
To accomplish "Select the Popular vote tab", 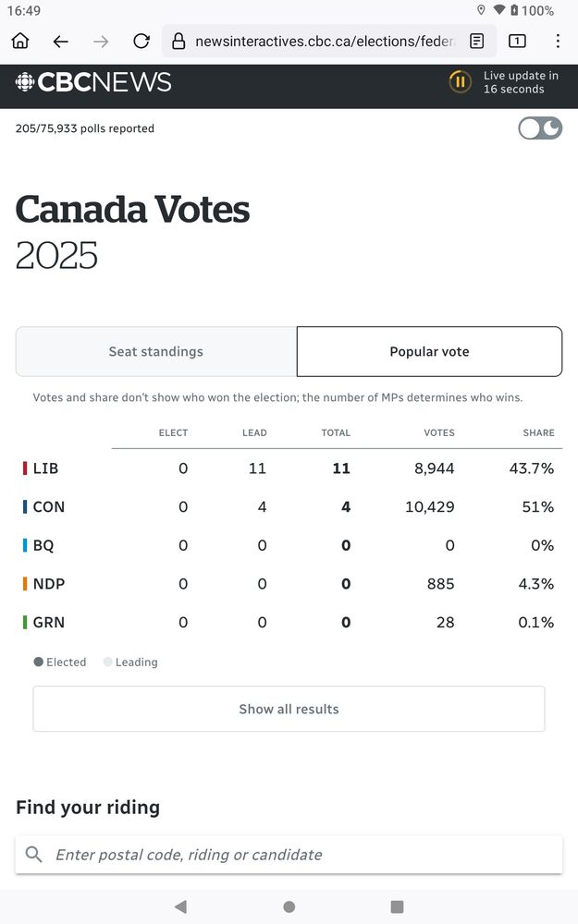I will (x=429, y=351).
